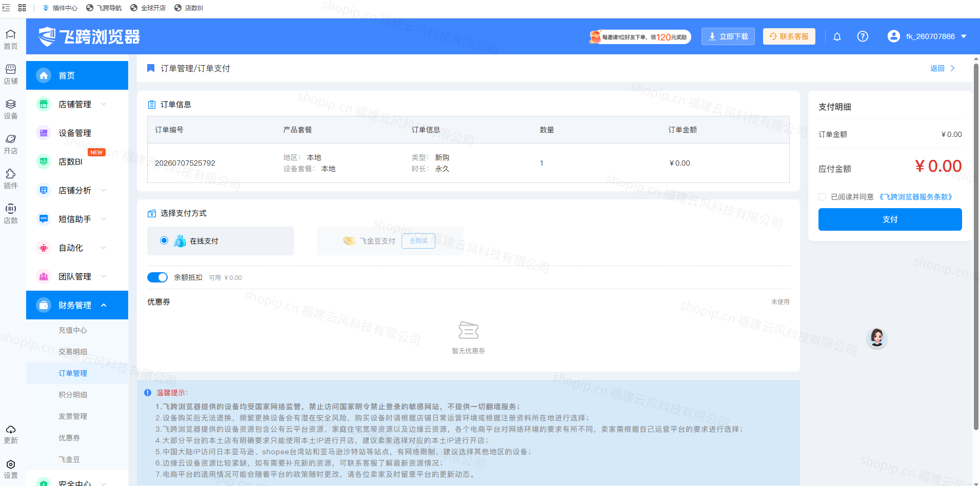Click the 店数BI chart icon

coord(44,161)
